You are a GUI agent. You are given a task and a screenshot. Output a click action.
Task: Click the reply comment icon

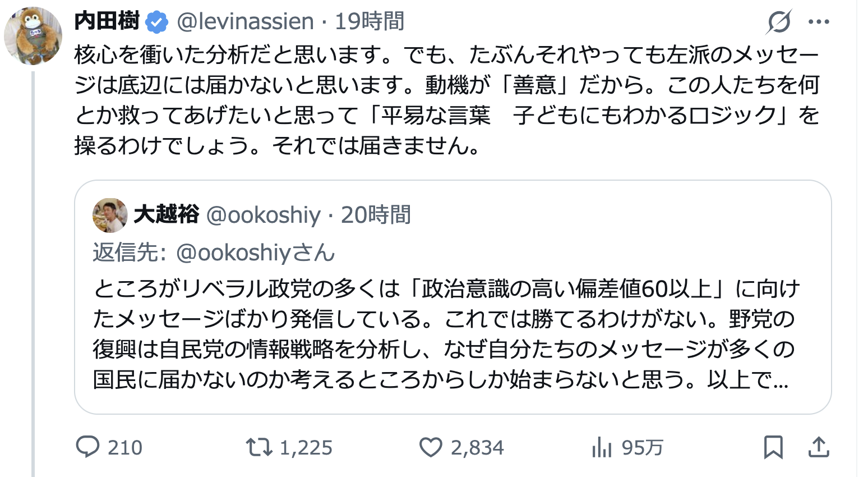88,447
